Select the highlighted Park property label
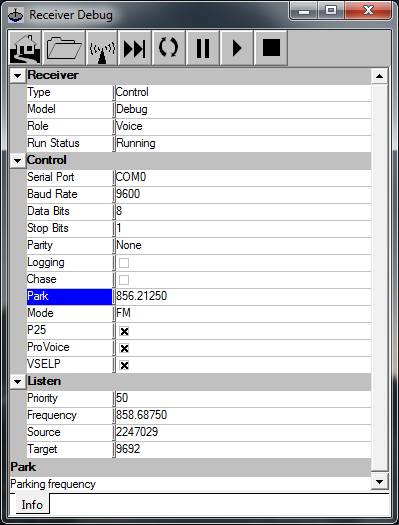The height and width of the screenshot is (525, 399). [69, 296]
